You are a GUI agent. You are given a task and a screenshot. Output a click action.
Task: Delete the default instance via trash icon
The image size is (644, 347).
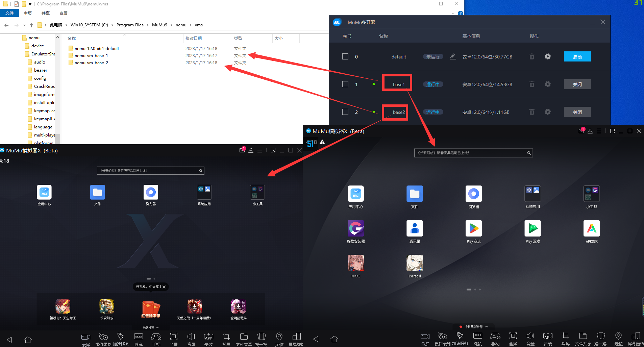pos(531,57)
